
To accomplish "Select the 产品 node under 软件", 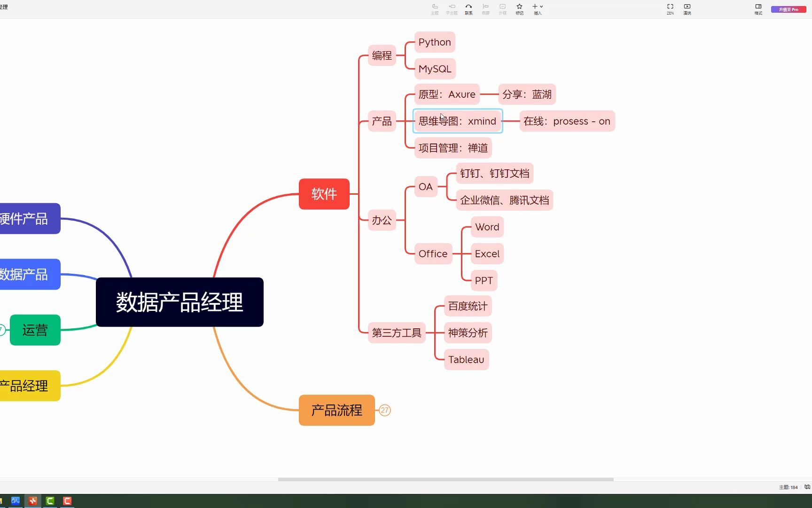I will (382, 121).
